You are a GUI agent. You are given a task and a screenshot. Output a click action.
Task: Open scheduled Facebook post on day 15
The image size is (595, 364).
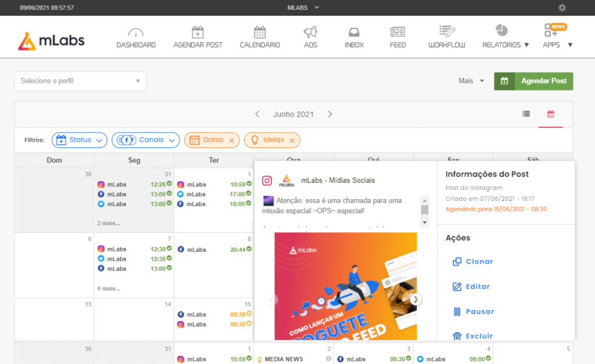[x=214, y=315]
